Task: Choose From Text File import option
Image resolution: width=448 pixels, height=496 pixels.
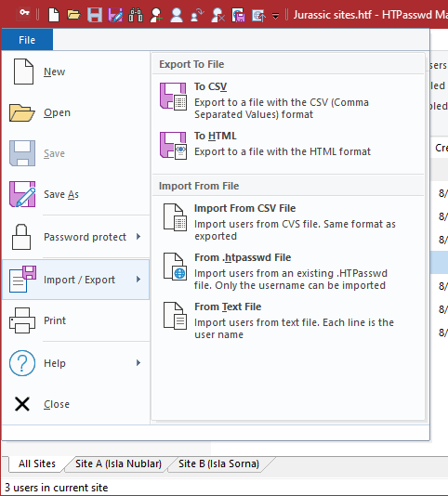Action: [288, 320]
